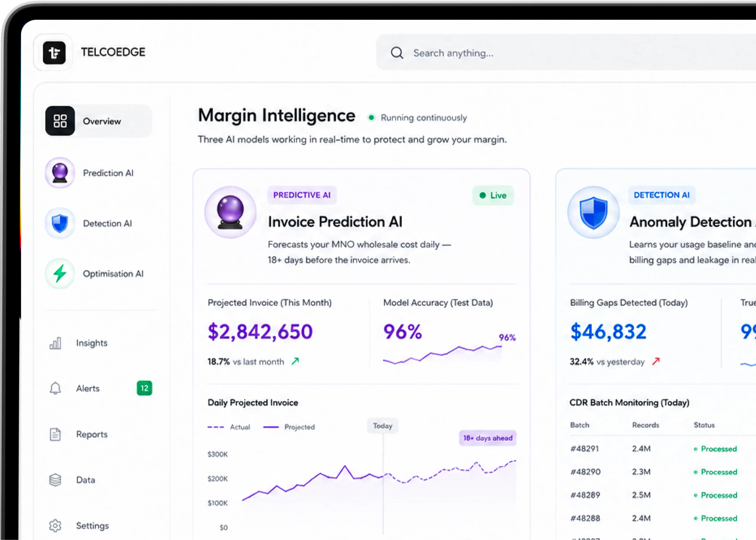The height and width of the screenshot is (540, 756).
Task: Click the 18.7% vs last month text
Action: pyautogui.click(x=246, y=362)
